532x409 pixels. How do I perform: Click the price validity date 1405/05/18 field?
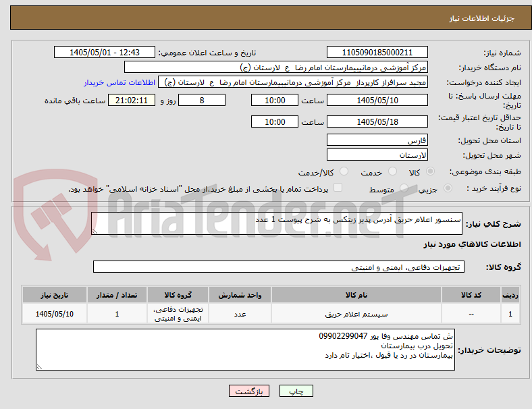point(377,121)
